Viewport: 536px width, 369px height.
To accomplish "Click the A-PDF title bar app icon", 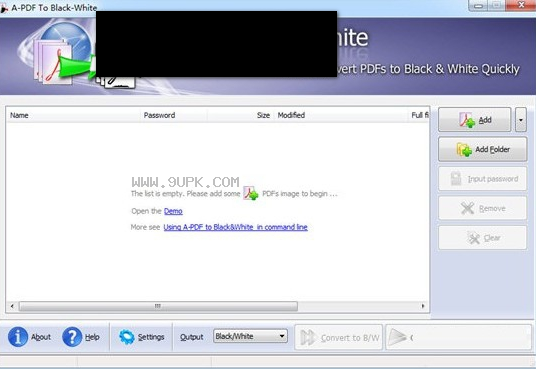I will pos(4,8).
